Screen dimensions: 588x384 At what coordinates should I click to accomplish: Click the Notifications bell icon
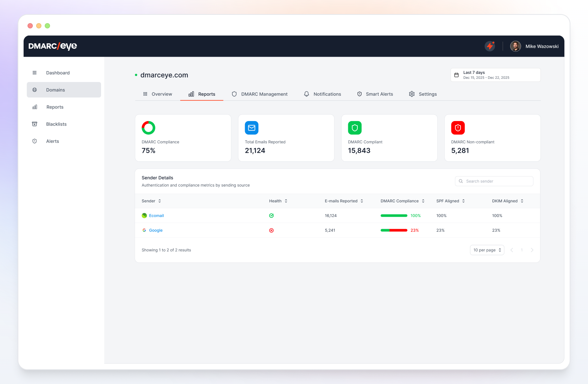(307, 94)
